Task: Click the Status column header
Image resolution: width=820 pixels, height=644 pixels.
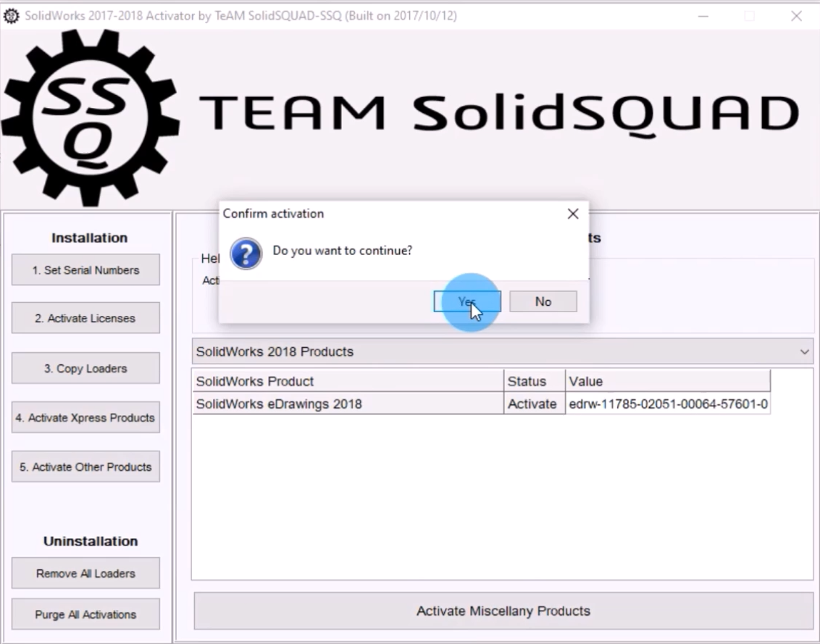Action: 534,381
